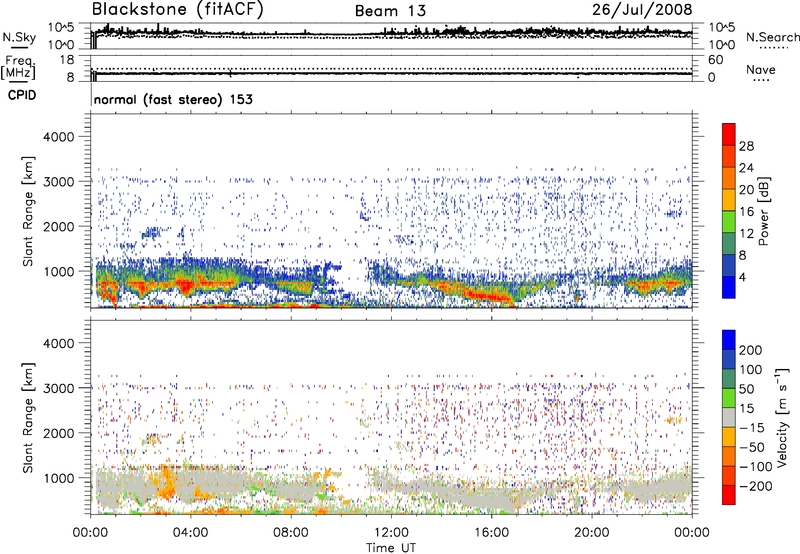This screenshot has width=800, height=554.
Task: Select the 'CPID' row label
Action: click(x=22, y=95)
